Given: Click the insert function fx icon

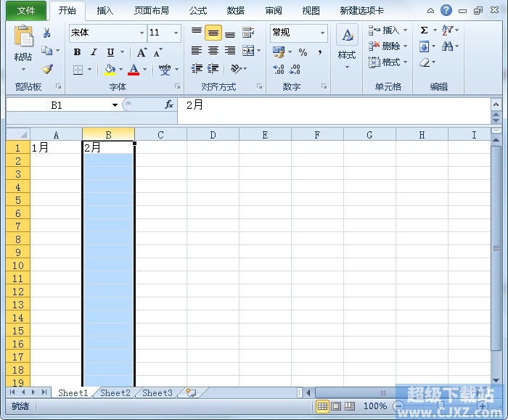Looking at the screenshot, I should click(169, 104).
